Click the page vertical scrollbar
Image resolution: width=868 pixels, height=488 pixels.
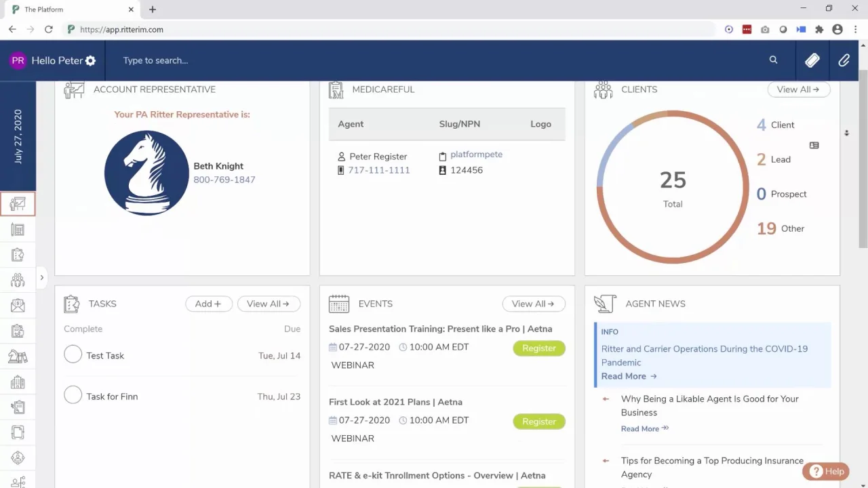863,159
